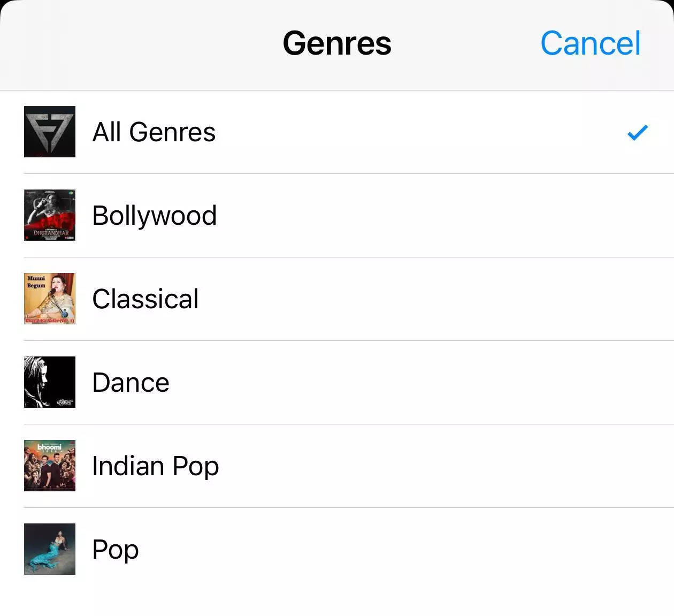The height and width of the screenshot is (616, 674).
Task: Click the Genres sheet title
Action: [x=337, y=43]
